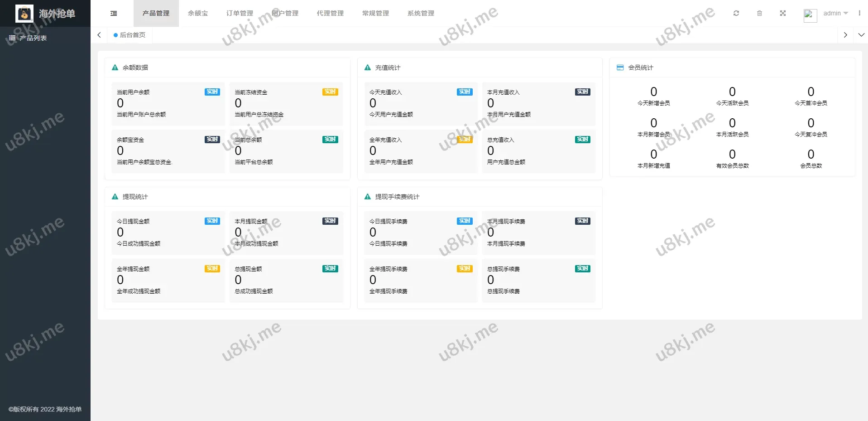Click the warning icon beside 余额数据
The height and width of the screenshot is (421, 868).
(115, 68)
